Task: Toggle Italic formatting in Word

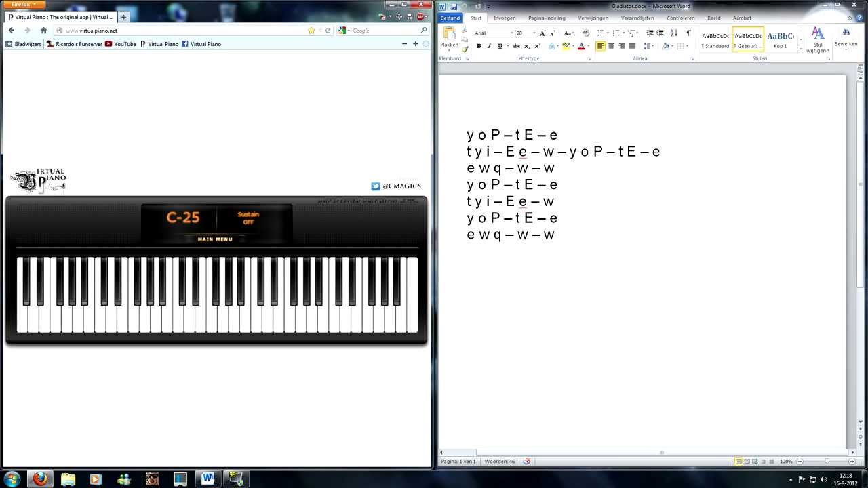Action: point(489,46)
